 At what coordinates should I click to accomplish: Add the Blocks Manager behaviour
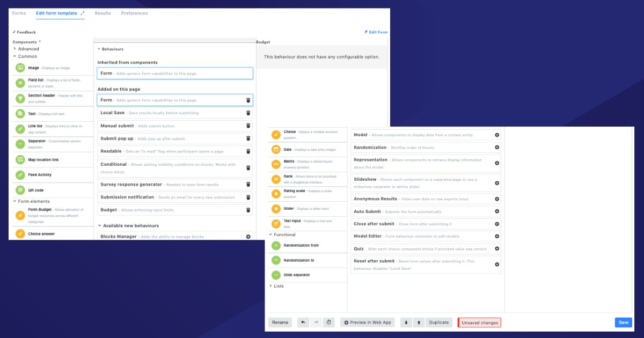(248, 237)
